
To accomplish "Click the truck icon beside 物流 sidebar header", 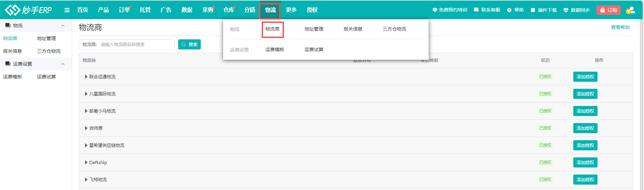I will pos(8,26).
